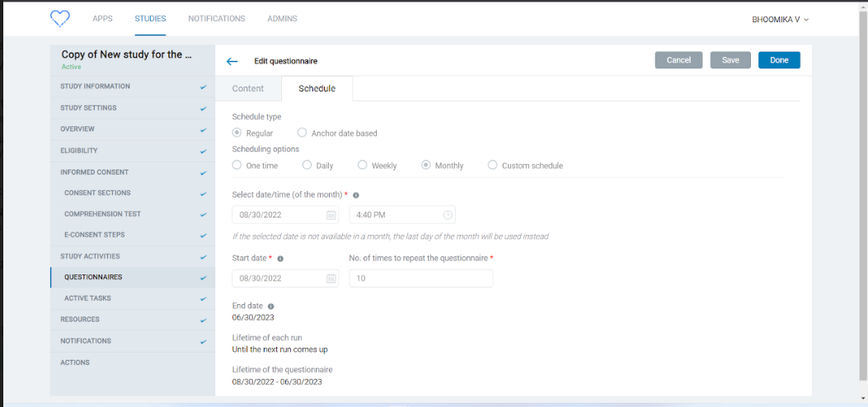Choose the Weekly scheduling option
The height and width of the screenshot is (407, 868).
(362, 166)
